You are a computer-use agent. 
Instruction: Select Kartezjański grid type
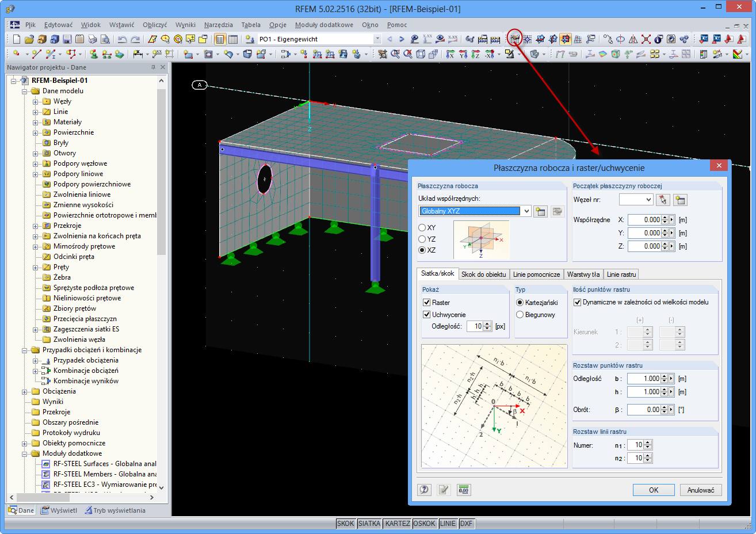pyautogui.click(x=520, y=303)
